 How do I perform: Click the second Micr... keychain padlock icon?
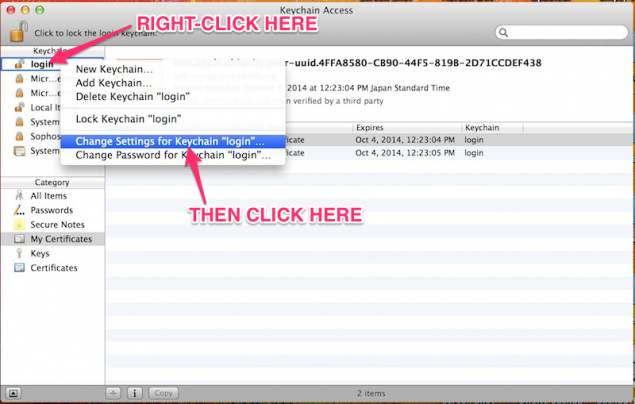(x=19, y=93)
